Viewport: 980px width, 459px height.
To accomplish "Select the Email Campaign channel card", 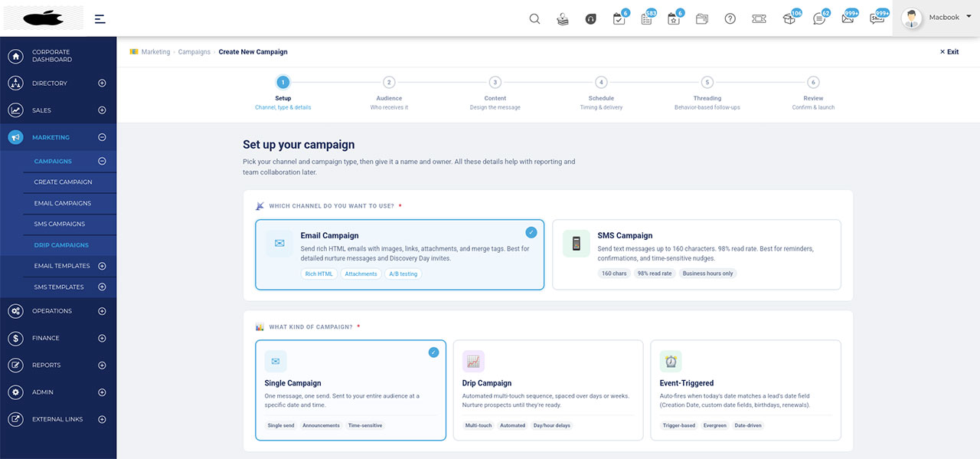I will tap(400, 255).
